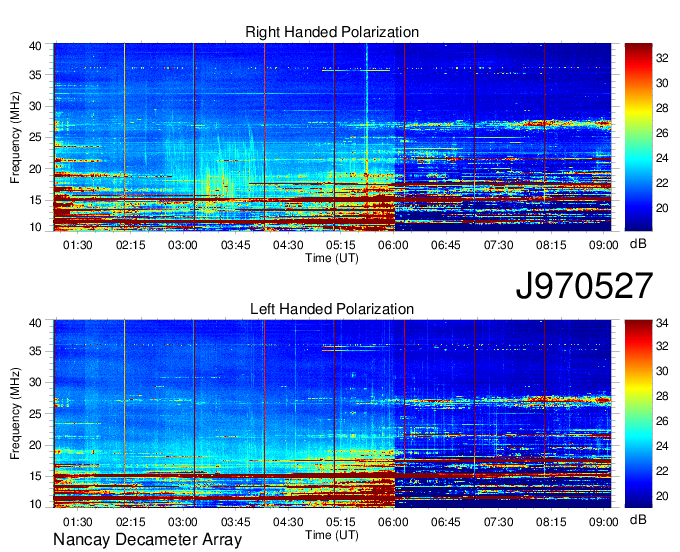680x552 pixels.
Task: Click the Left Handed plot's Frequency (MHz) axis label
Action: (15, 414)
